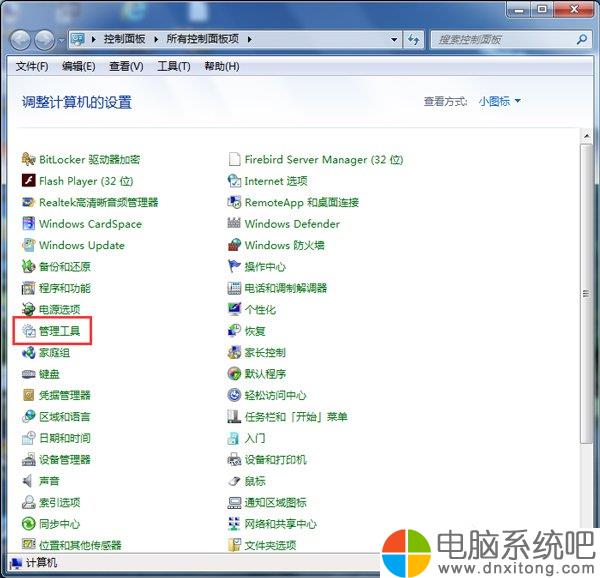
Task: Open the 索引选项 icon
Action: [29, 502]
